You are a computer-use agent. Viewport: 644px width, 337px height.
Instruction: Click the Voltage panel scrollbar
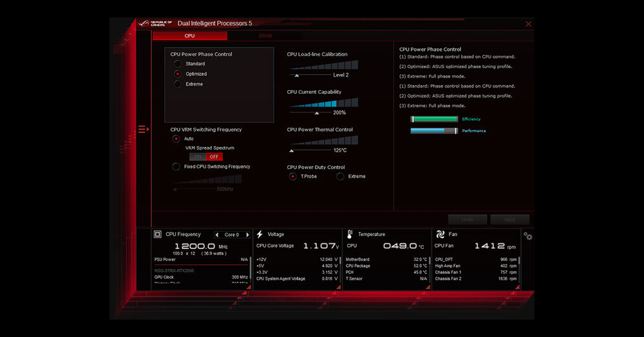341,262
